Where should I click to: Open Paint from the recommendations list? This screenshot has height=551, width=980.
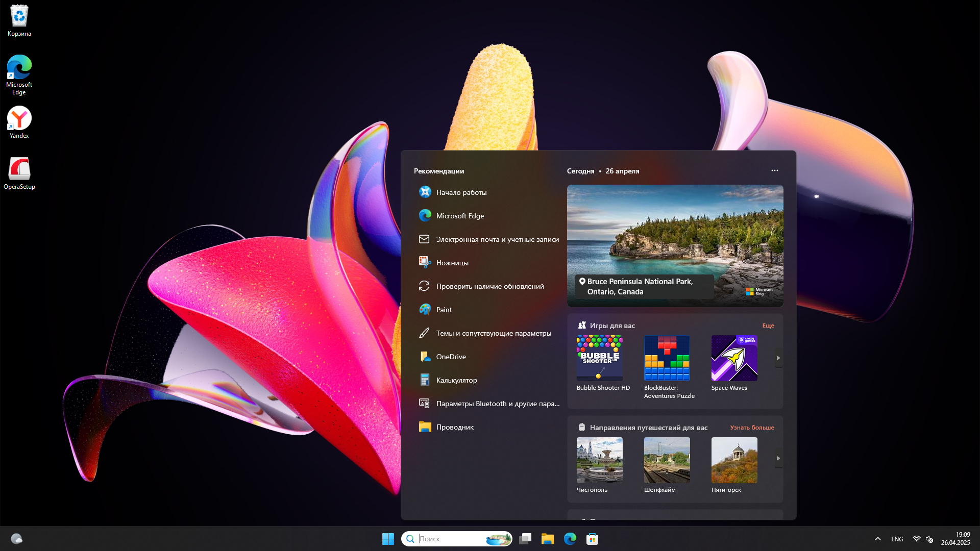click(444, 310)
